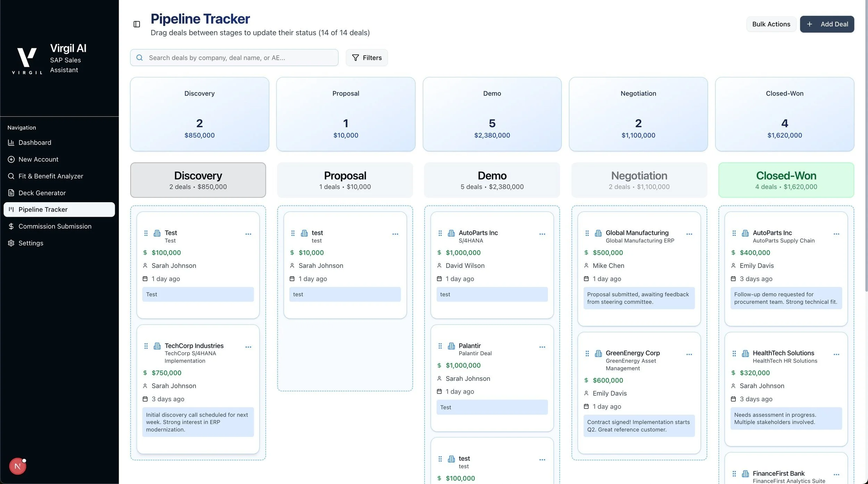Open Fit & Benefit Analyzer
868x484 pixels.
click(x=59, y=176)
